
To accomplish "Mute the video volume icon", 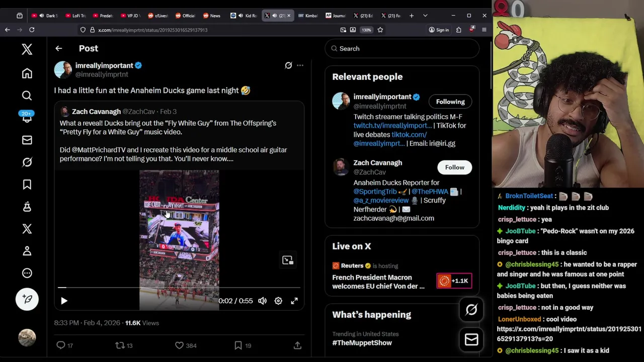I will pyautogui.click(x=262, y=301).
